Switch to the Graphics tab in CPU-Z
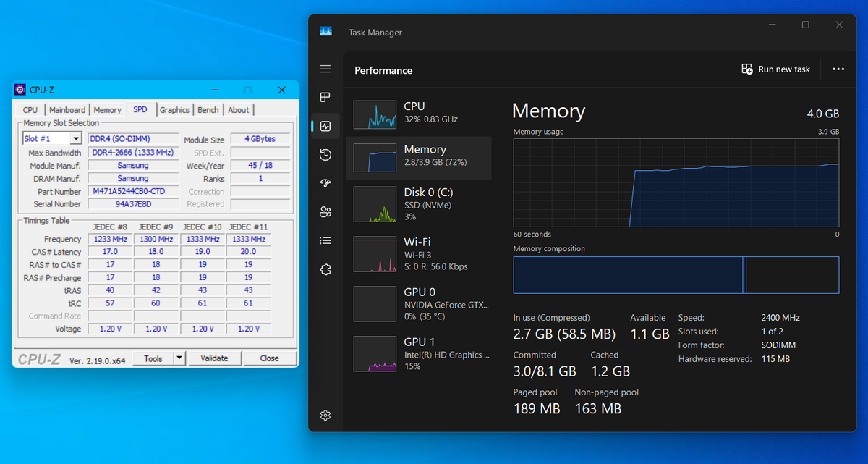The width and height of the screenshot is (868, 464). pyautogui.click(x=174, y=110)
